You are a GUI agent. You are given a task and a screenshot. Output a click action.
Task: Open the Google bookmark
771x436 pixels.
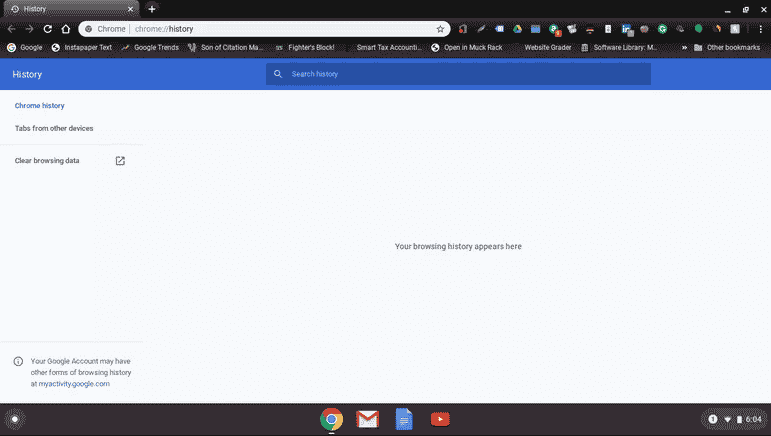pos(25,48)
